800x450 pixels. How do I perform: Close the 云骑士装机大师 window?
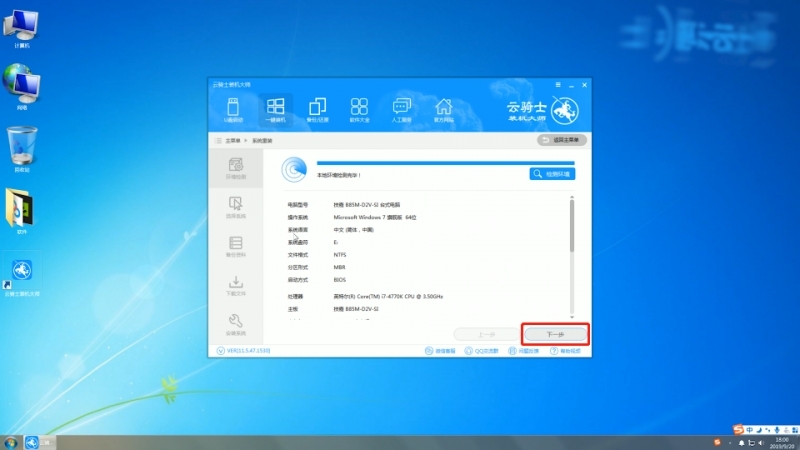[585, 85]
